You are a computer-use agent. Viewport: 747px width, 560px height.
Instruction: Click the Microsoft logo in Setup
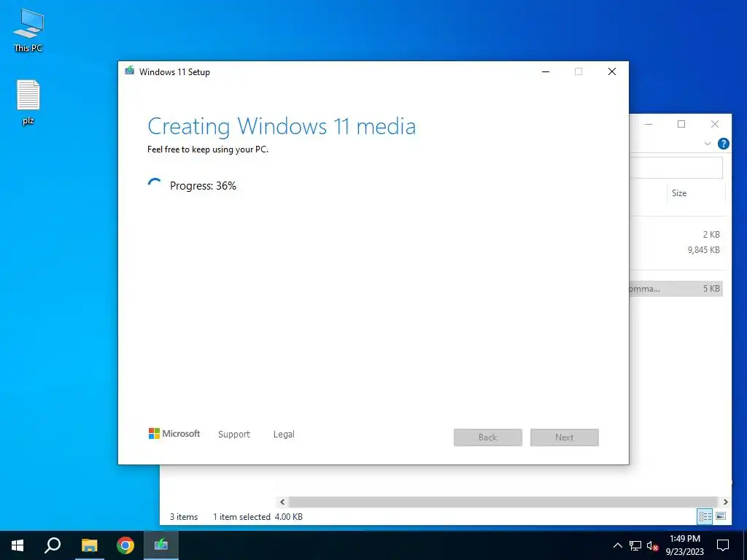174,434
